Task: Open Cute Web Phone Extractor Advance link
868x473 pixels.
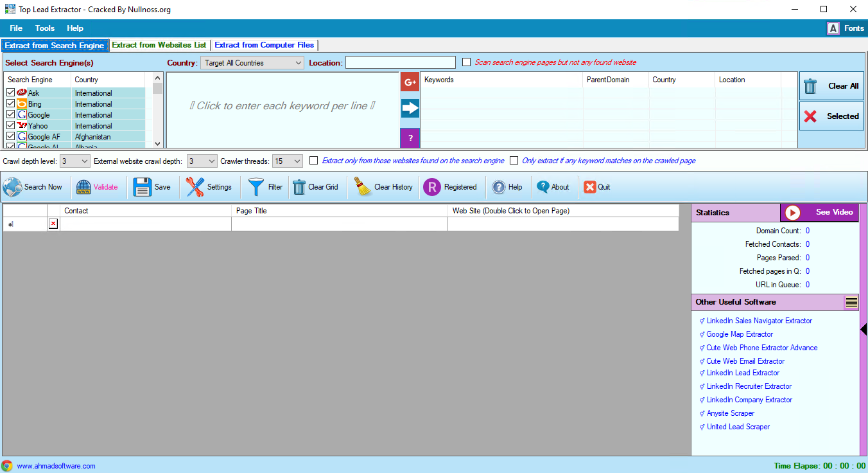Action: pos(762,348)
